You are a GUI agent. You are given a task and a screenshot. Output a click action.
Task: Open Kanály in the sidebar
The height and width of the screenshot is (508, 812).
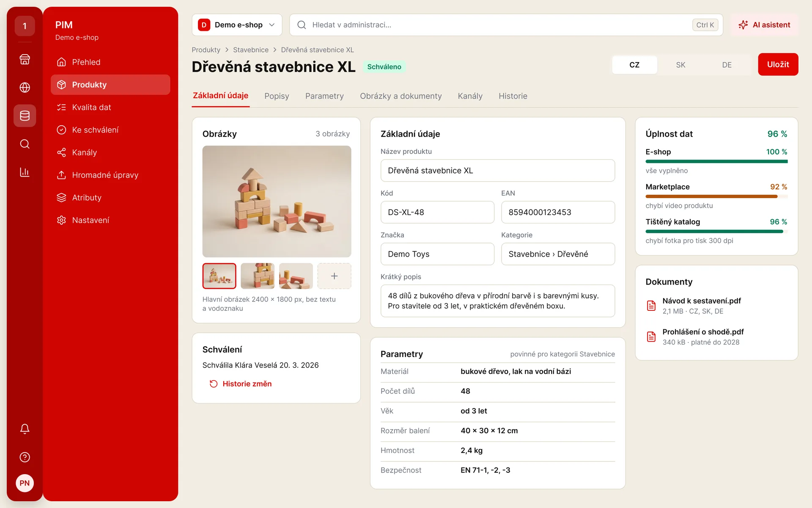110,152
